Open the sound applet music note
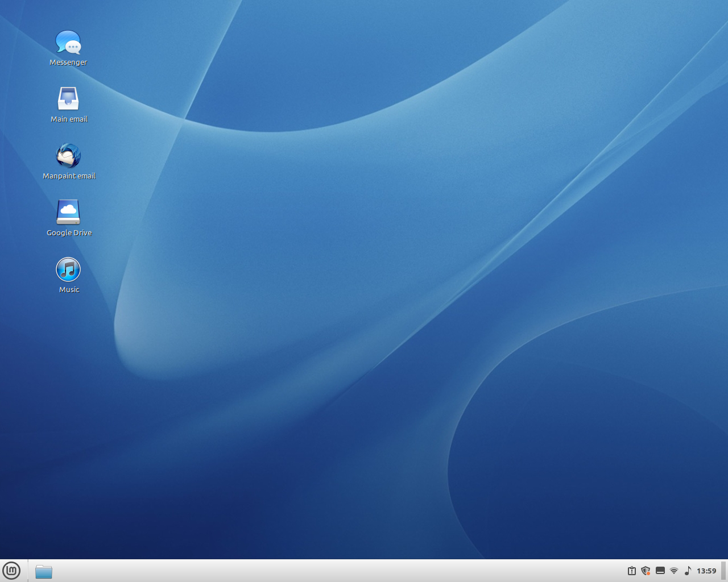Screen dimensions: 728x582 tap(688, 571)
